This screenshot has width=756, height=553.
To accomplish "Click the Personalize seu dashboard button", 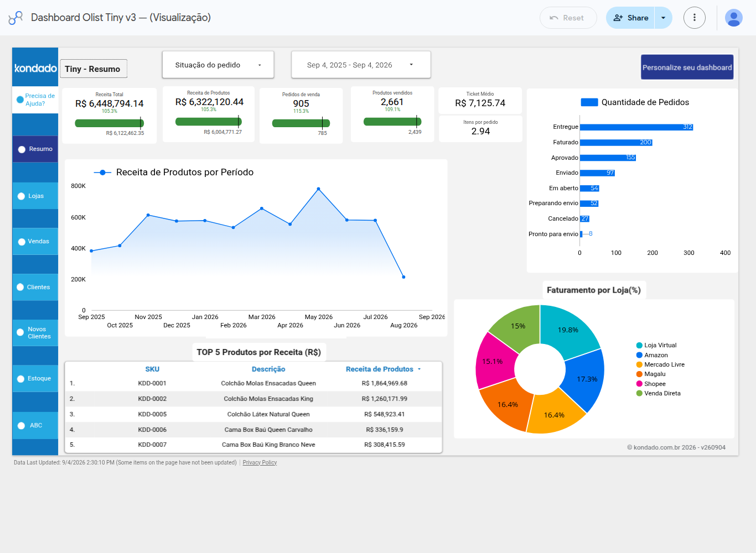I will [687, 67].
